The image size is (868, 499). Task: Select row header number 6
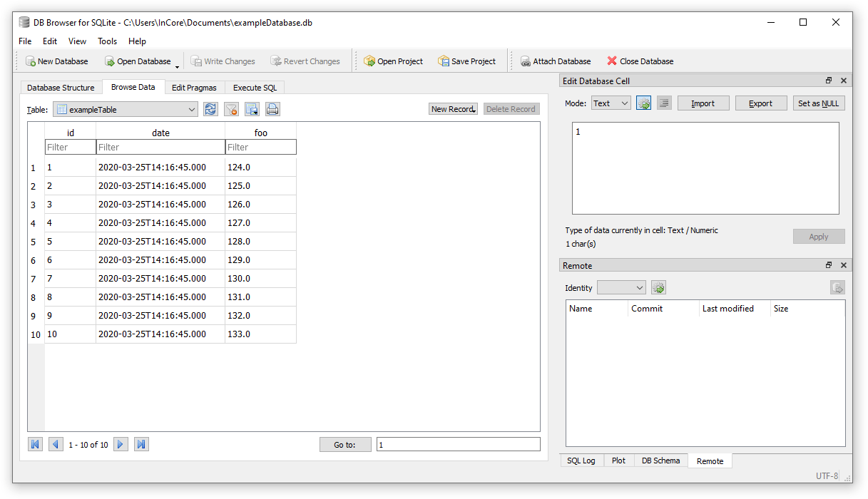coord(36,260)
